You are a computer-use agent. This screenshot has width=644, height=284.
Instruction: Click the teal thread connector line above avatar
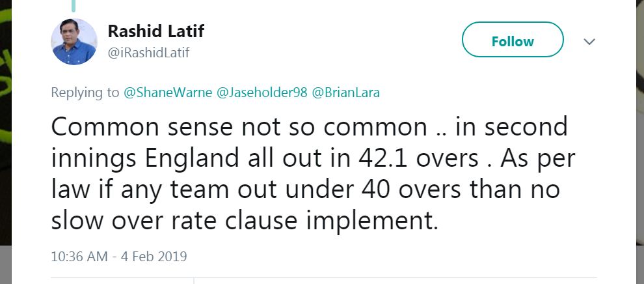tap(74, 6)
